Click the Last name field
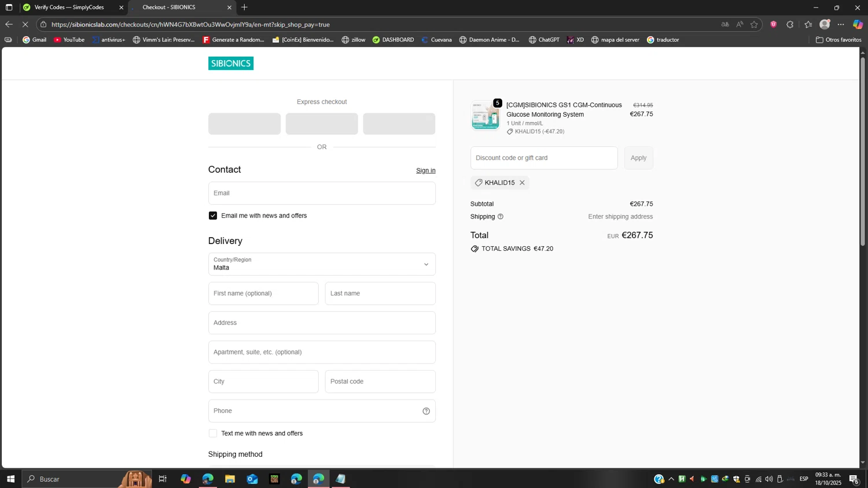This screenshot has height=488, width=868. coord(380,294)
